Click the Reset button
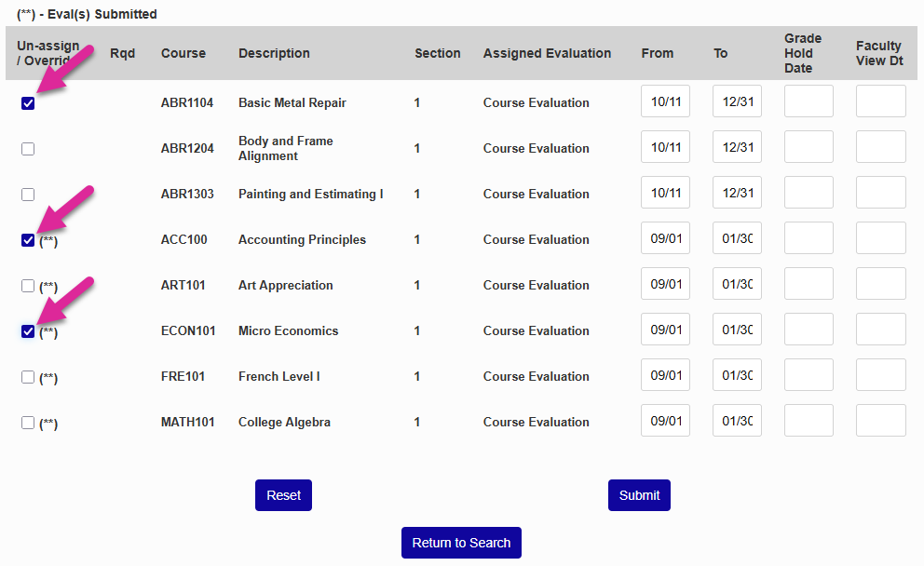The height and width of the screenshot is (566, 924). click(283, 495)
